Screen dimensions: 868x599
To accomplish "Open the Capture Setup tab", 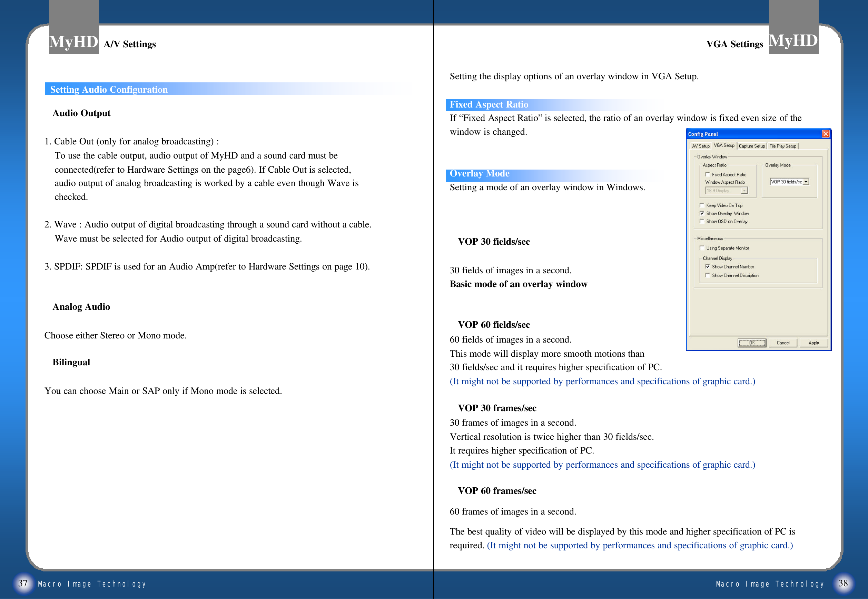I will [x=752, y=146].
